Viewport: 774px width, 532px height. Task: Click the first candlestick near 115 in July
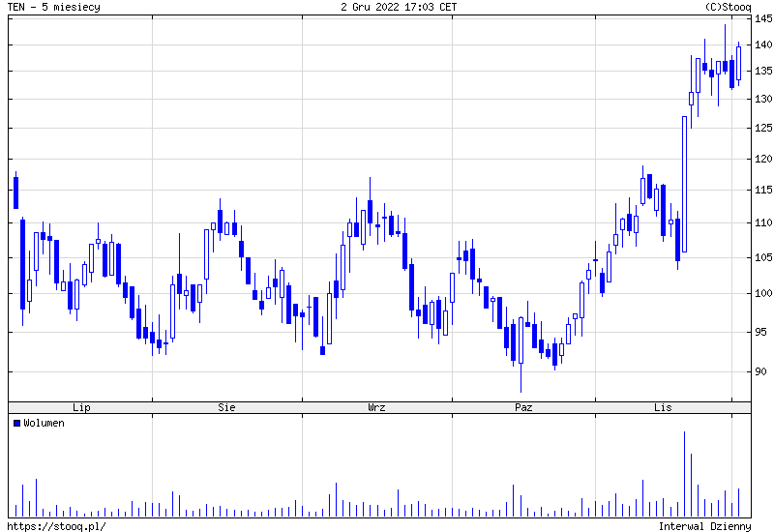pos(15,191)
